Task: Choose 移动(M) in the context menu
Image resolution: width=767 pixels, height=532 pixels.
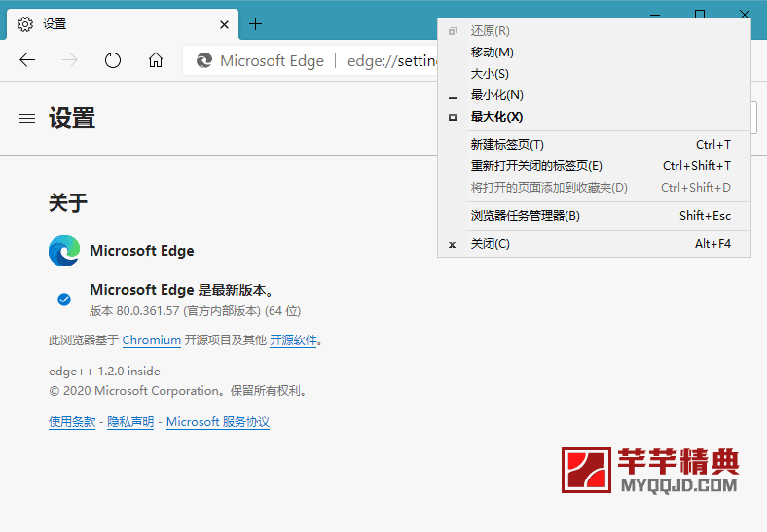Action: 594,53
